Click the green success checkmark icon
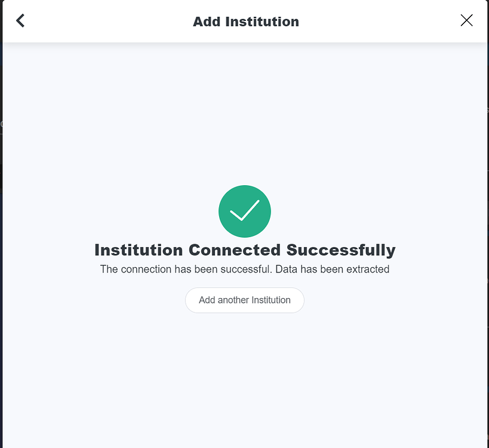The height and width of the screenshot is (448, 489). pyautogui.click(x=245, y=211)
